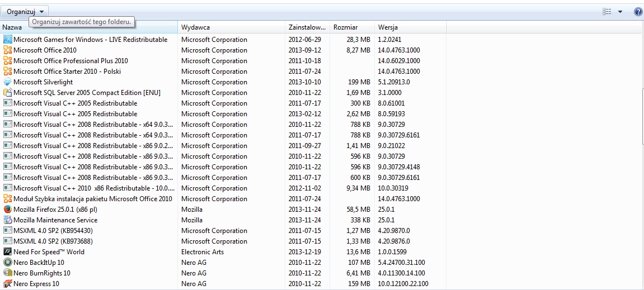Click icon of Visual C++ 2005 version 8.0.59193
This screenshot has width=644, height=290.
[x=7, y=113]
